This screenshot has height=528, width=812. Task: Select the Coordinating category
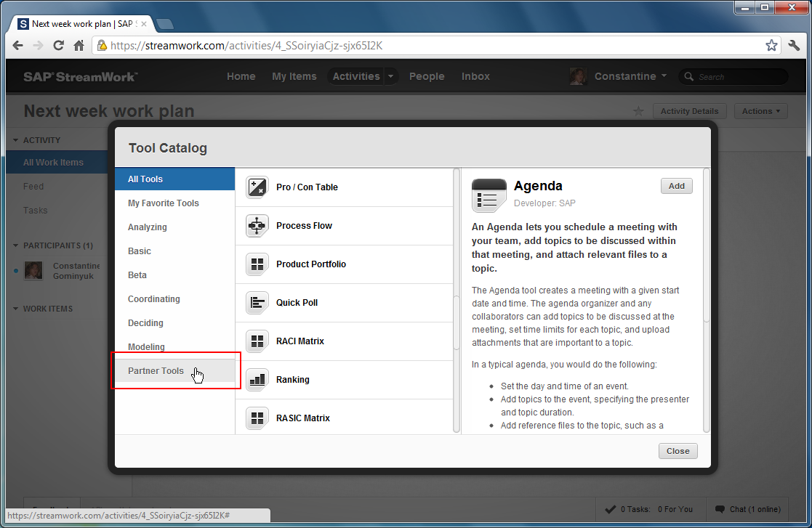click(x=175, y=299)
